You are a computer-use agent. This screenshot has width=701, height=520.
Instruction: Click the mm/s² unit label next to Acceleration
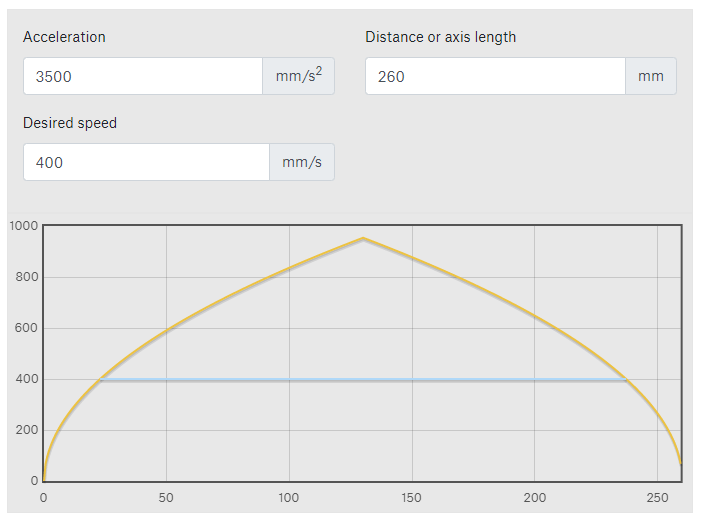(299, 76)
